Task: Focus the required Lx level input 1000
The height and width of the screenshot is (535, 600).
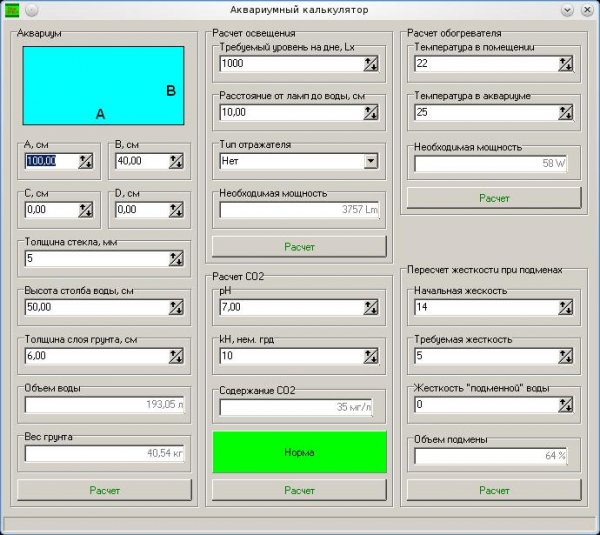Action: coord(292,64)
